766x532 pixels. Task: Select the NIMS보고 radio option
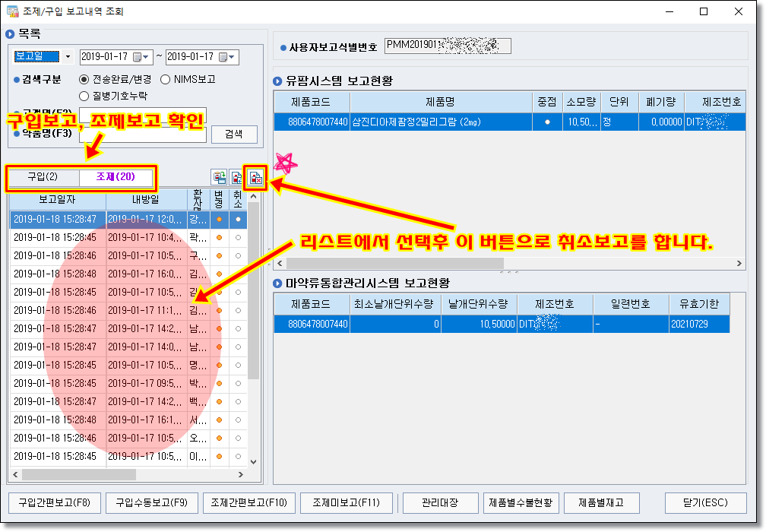coord(166,79)
